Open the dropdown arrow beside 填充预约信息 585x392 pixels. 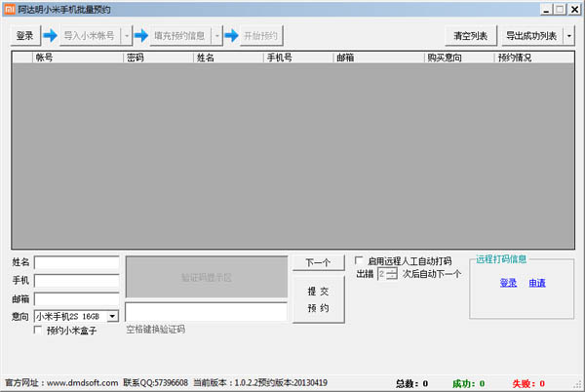(217, 36)
